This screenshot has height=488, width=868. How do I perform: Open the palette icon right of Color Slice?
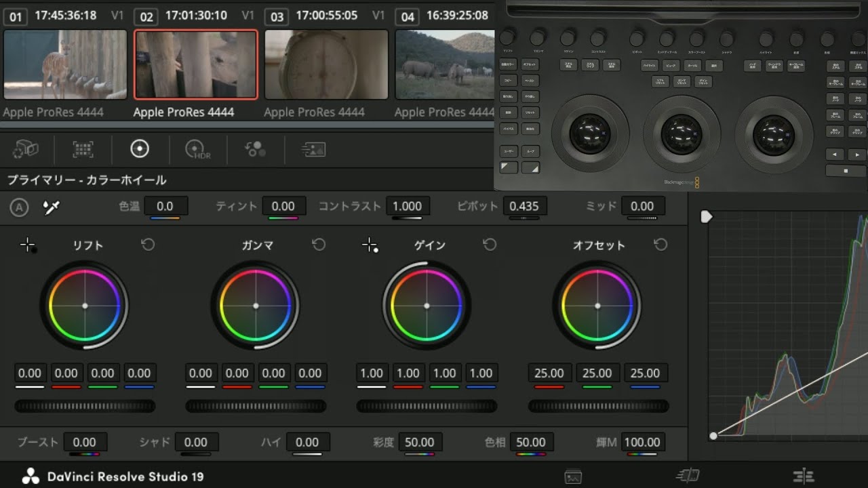pos(313,150)
